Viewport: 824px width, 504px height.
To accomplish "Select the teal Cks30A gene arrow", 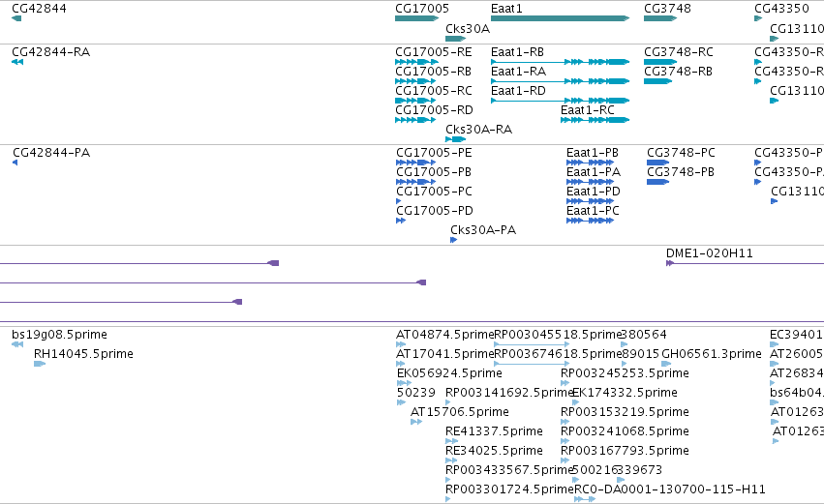I will pos(456,39).
